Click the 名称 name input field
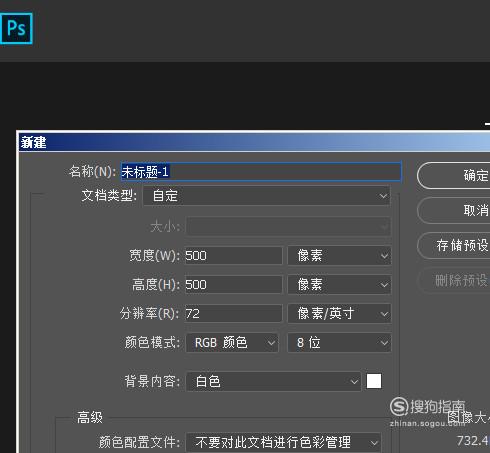Screen dimensions: 490x453 [261, 172]
